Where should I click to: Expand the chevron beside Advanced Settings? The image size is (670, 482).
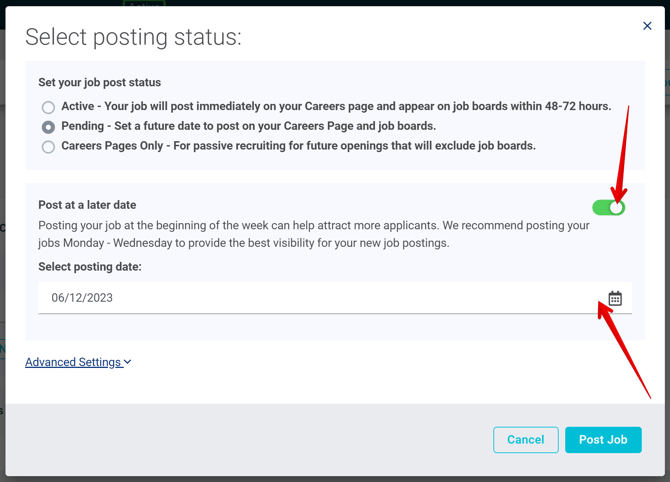(x=128, y=362)
